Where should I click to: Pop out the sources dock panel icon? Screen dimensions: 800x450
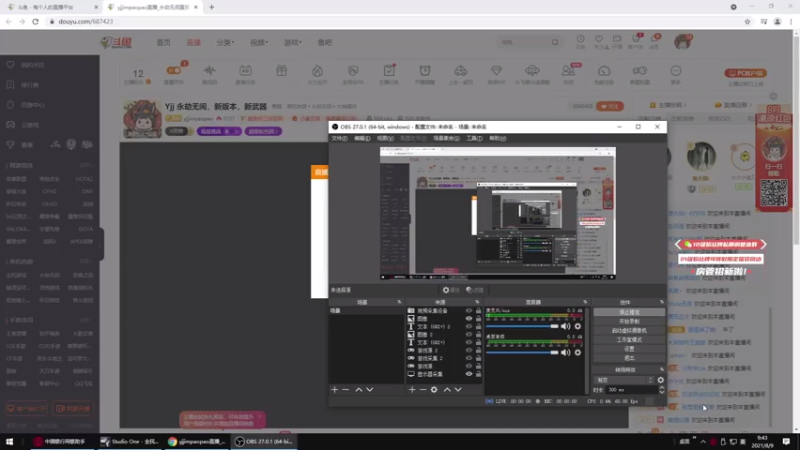coord(477,302)
